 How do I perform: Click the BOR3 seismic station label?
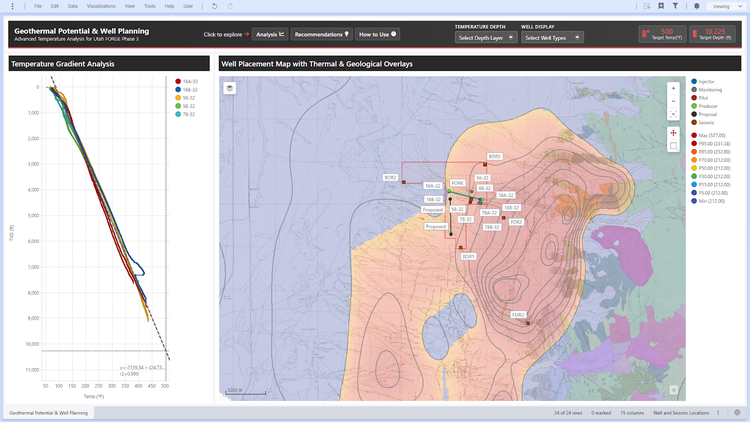coord(494,156)
